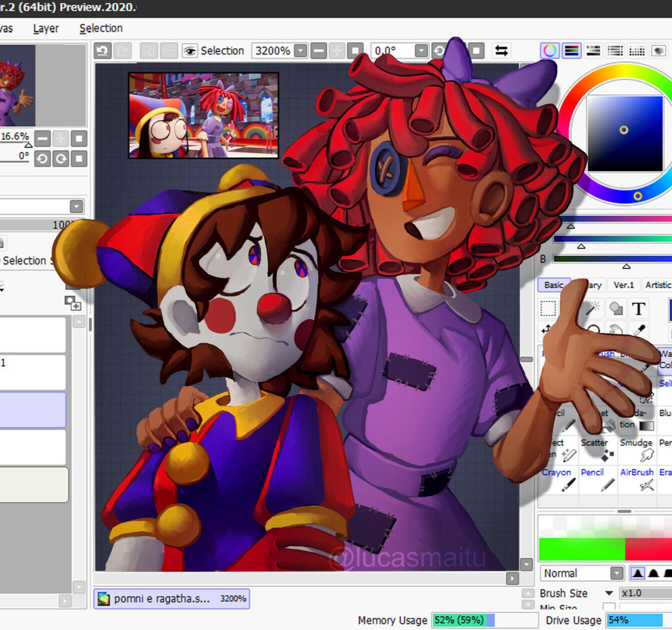Click the Undo button in the top toolbar

[x=103, y=51]
